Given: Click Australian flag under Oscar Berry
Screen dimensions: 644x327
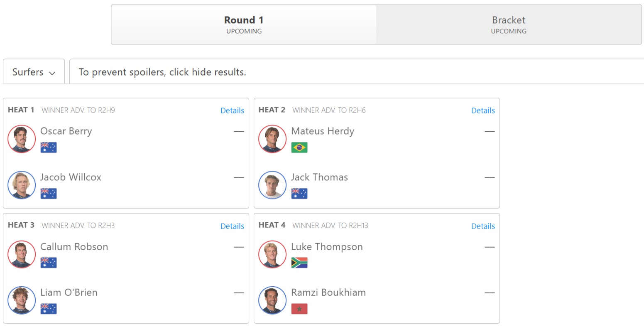Looking at the screenshot, I should tap(49, 148).
